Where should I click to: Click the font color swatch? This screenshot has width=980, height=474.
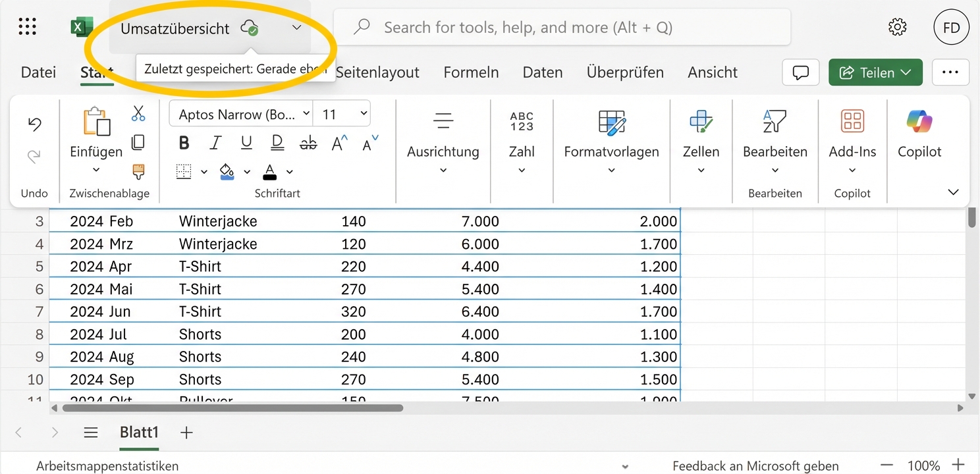point(269,171)
